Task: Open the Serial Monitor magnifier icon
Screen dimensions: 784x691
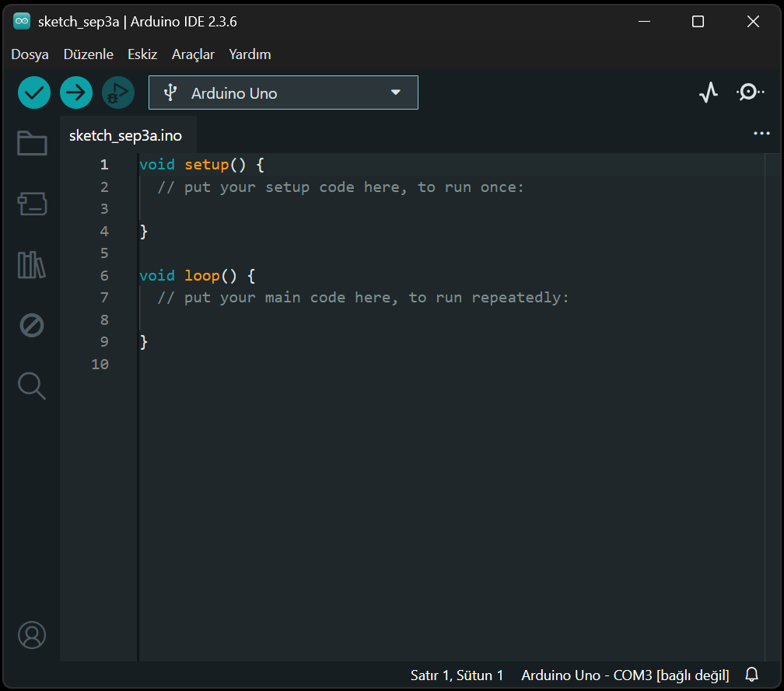Action: pyautogui.click(x=750, y=92)
